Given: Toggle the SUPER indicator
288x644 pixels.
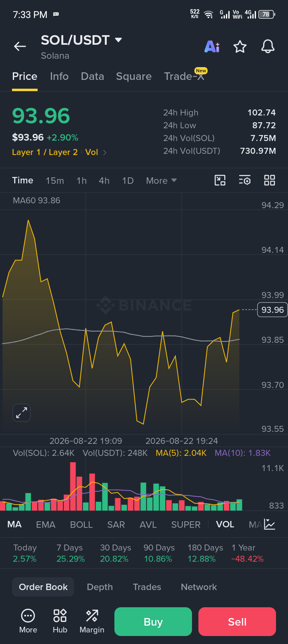Looking at the screenshot, I should 186,525.
